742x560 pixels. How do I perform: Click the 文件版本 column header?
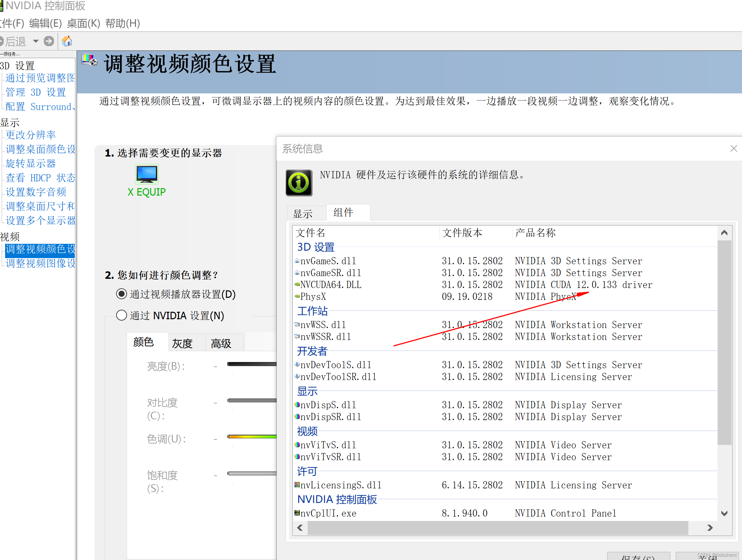[x=476, y=233]
